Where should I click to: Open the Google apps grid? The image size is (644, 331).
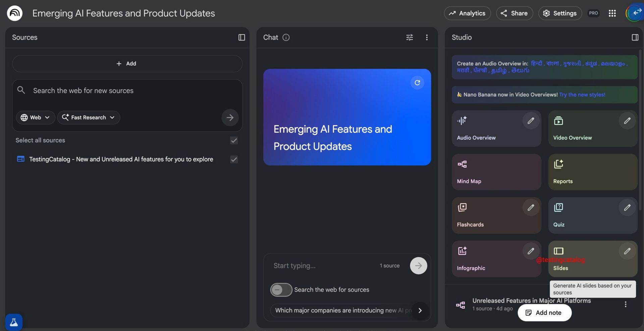coord(612,13)
